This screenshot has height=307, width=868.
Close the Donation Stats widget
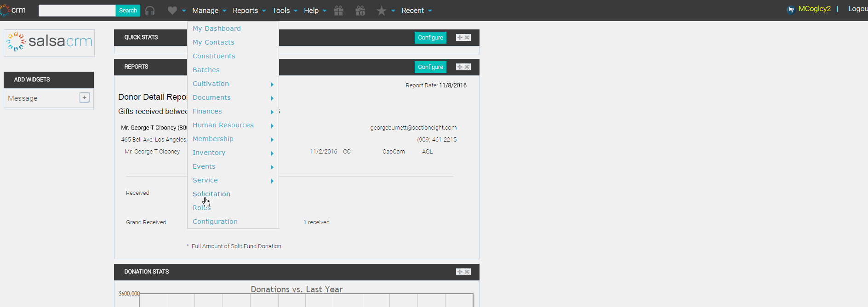click(467, 272)
